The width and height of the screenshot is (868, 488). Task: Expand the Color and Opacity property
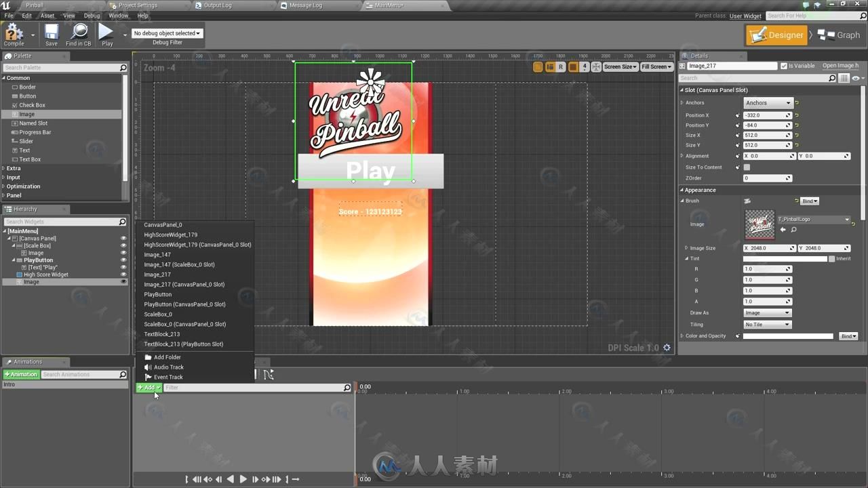pyautogui.click(x=683, y=336)
